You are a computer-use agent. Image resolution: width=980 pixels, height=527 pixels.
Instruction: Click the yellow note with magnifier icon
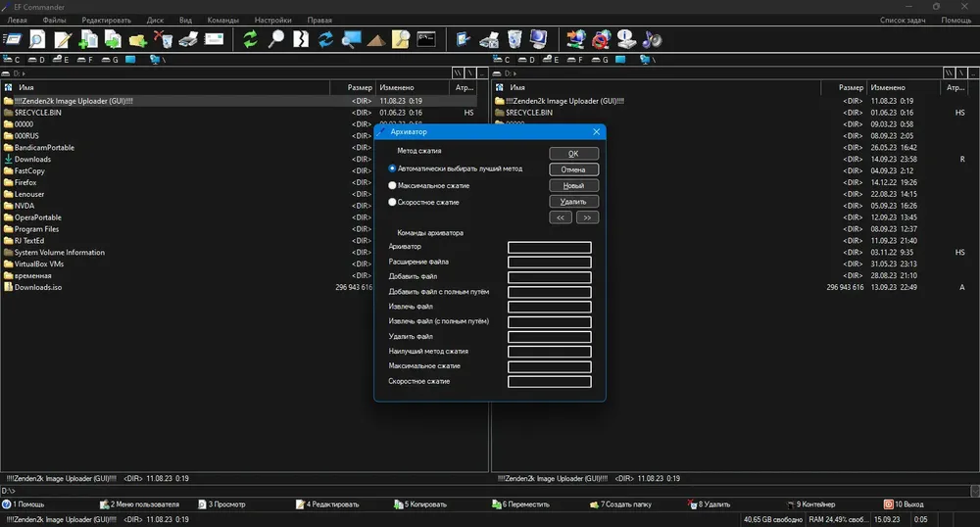click(401, 39)
